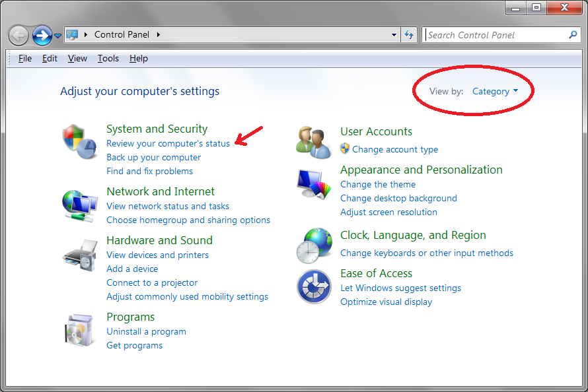Open the System and Security shield icon
The width and height of the screenshot is (588, 392).
click(80, 142)
